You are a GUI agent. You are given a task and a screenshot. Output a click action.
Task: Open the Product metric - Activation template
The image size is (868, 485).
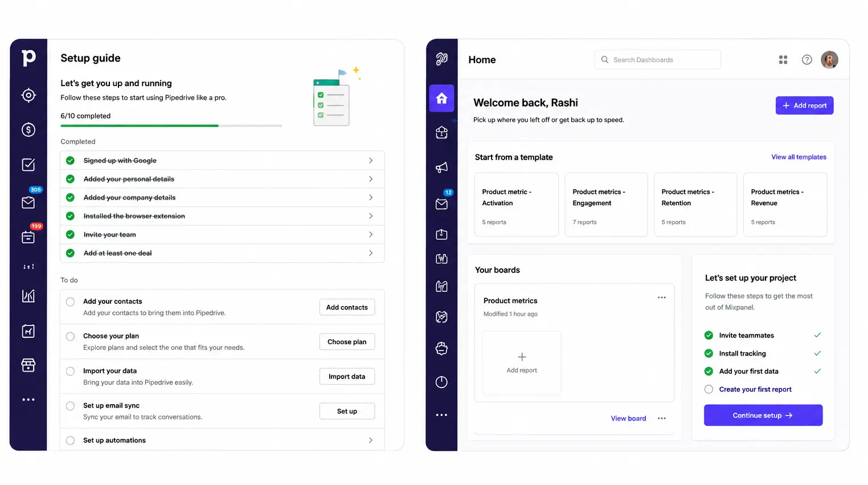tap(517, 205)
